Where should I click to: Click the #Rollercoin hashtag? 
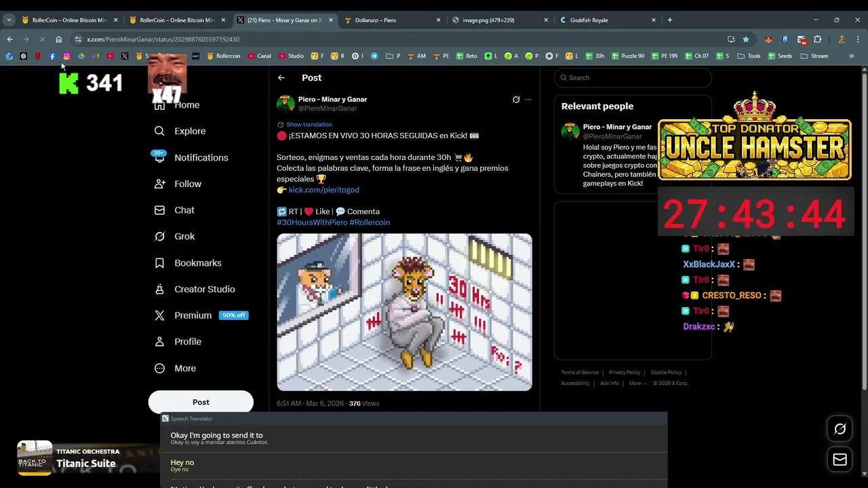click(x=370, y=222)
